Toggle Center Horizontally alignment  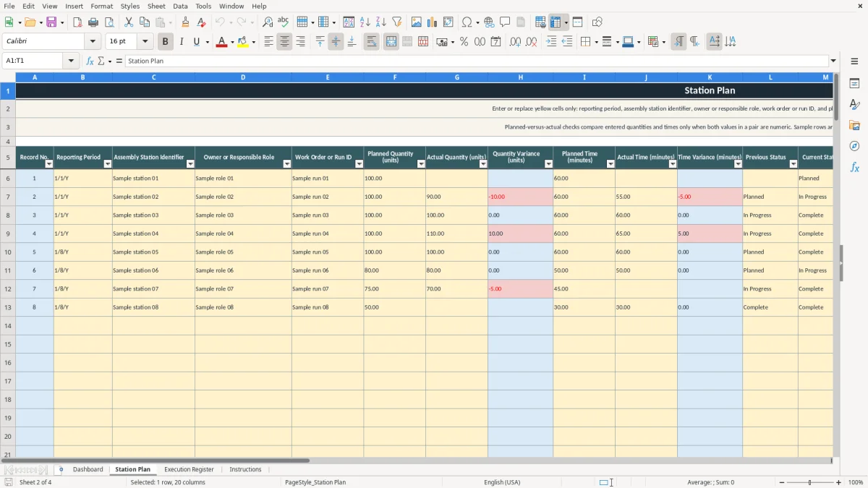[284, 42]
